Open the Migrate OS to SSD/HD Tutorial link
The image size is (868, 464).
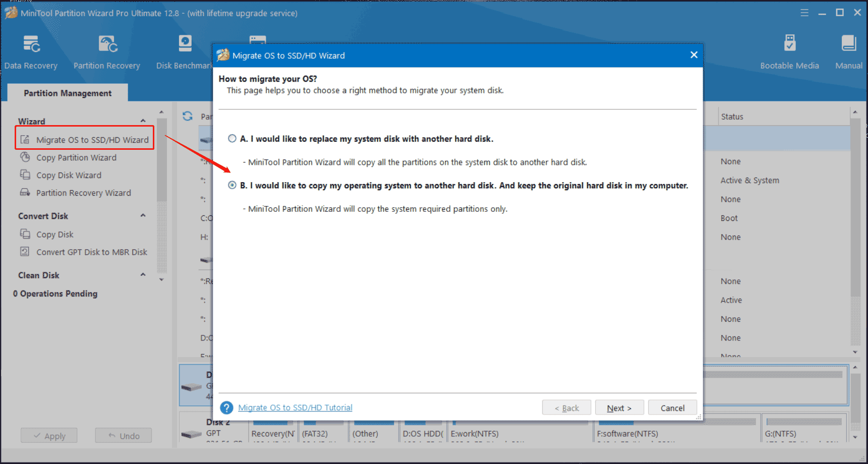295,408
